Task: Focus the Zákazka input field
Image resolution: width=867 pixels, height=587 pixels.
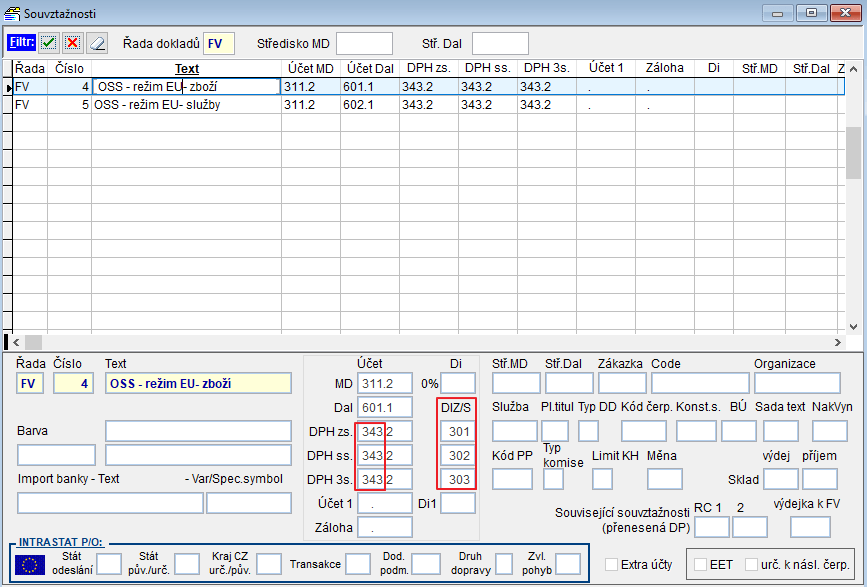Action: tap(622, 383)
